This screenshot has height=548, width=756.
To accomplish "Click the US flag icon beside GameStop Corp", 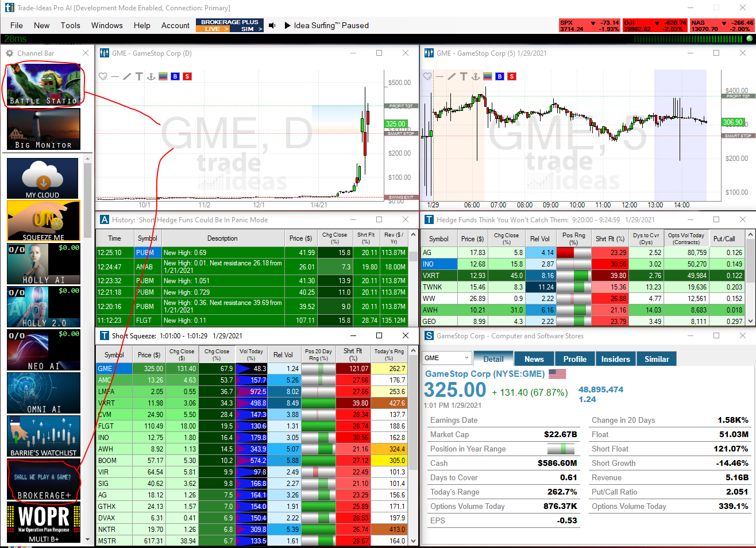I will (557, 374).
